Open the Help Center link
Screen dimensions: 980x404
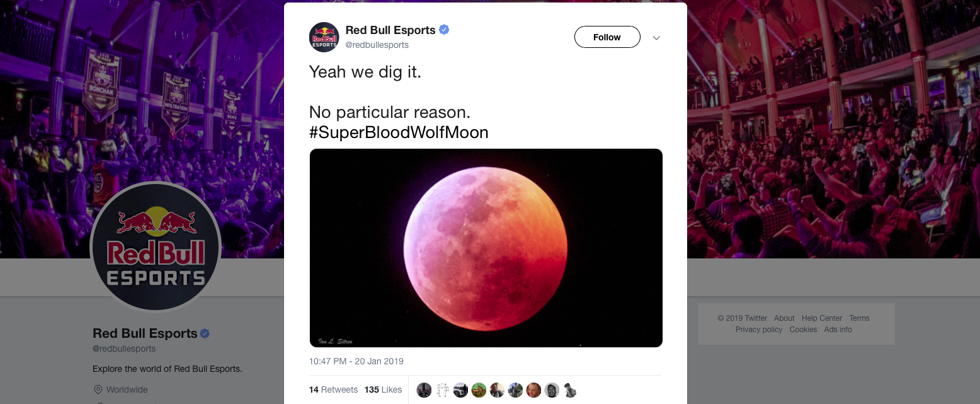821,318
